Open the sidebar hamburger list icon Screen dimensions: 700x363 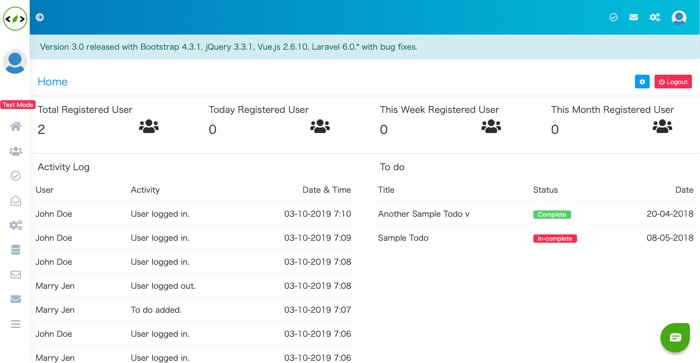(x=16, y=324)
